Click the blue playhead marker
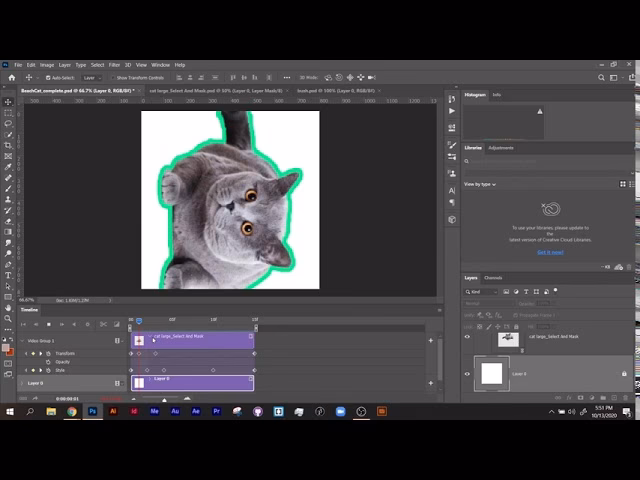Viewport: 640px width, 480px height. point(139,321)
